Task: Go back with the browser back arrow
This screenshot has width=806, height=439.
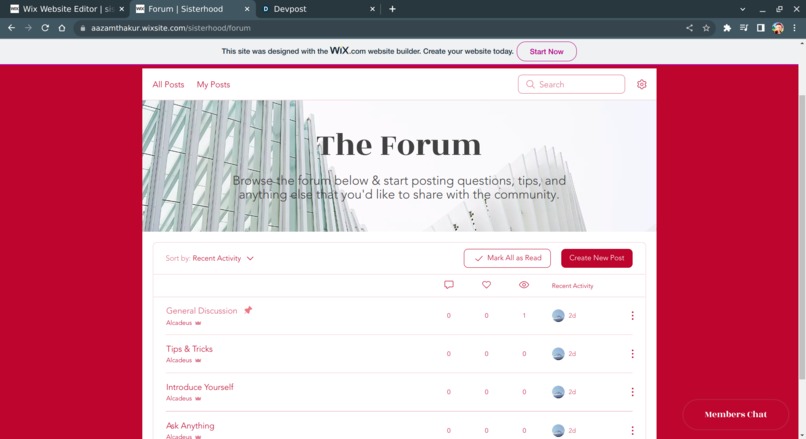Action: 11,28
